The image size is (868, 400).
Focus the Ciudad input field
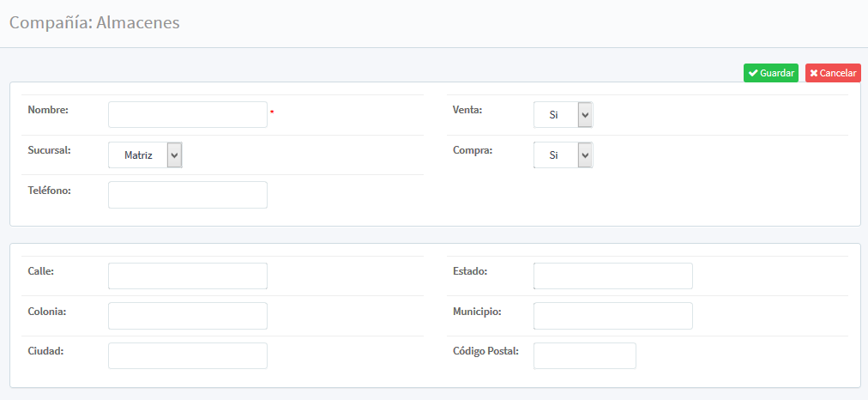(x=188, y=356)
